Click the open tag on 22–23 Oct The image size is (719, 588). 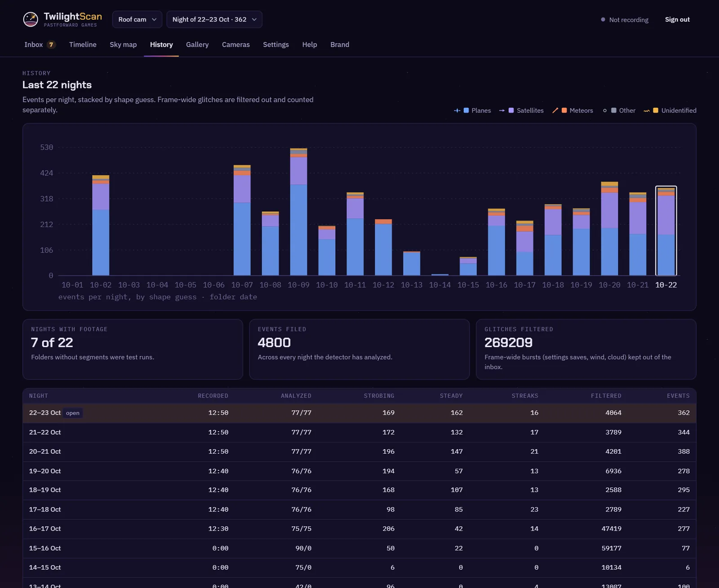[72, 413]
